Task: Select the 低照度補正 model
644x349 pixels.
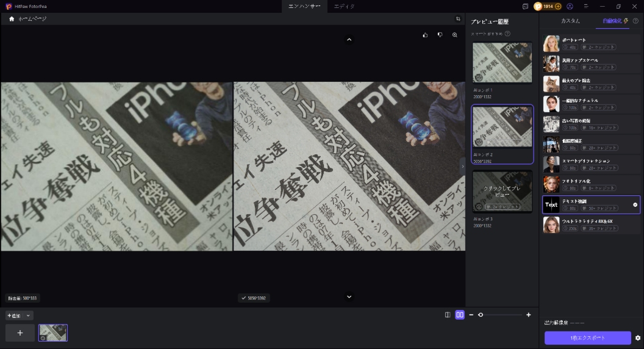Action: pyautogui.click(x=592, y=144)
